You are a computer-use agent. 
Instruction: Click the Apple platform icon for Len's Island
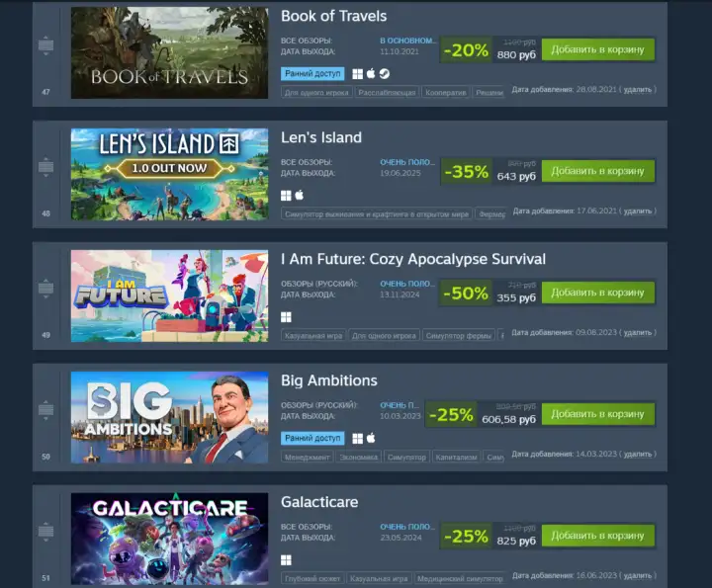point(300,195)
